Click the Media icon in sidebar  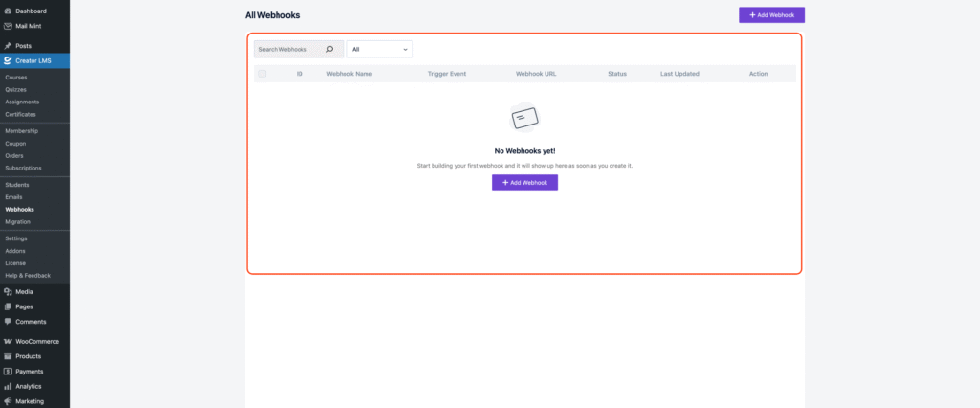[x=8, y=291]
